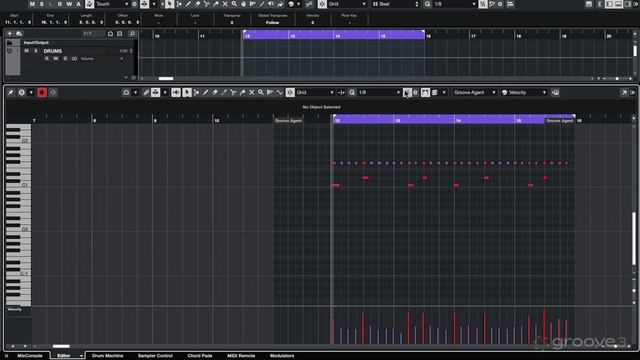
Task: Open the Grid snap type dropdown in top toolbar
Action: (348, 4)
